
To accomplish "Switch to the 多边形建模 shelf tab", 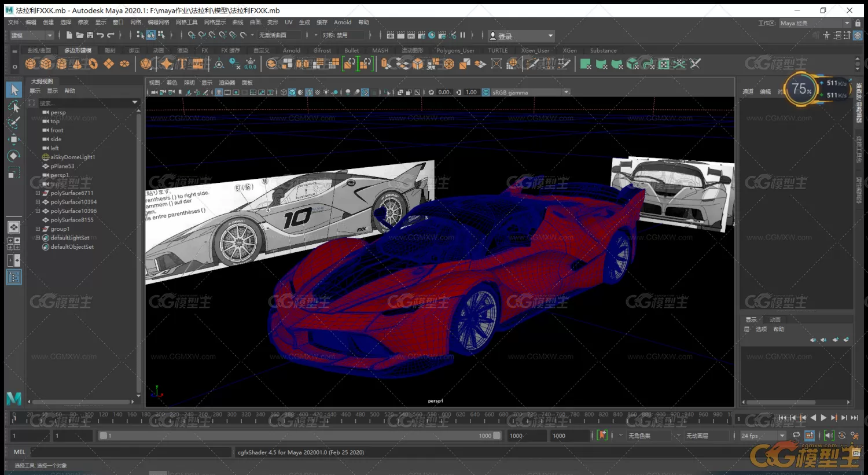I will [x=78, y=50].
